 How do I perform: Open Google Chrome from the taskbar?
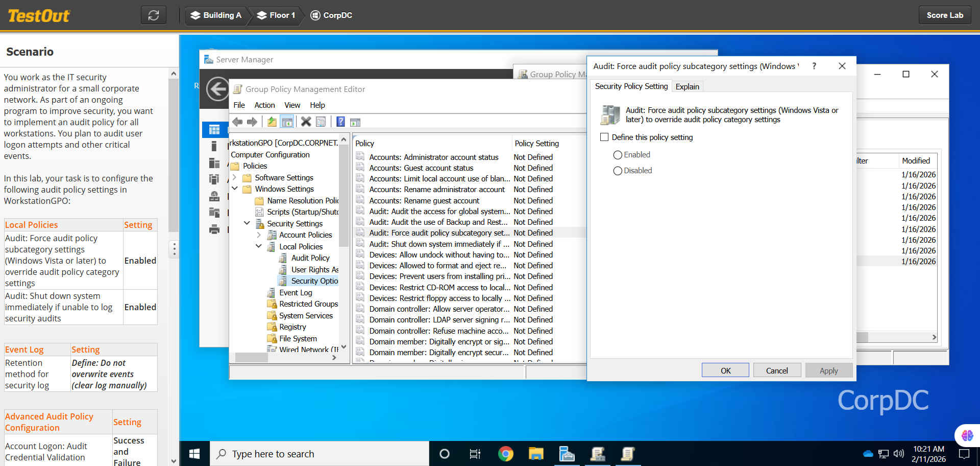[x=505, y=454]
